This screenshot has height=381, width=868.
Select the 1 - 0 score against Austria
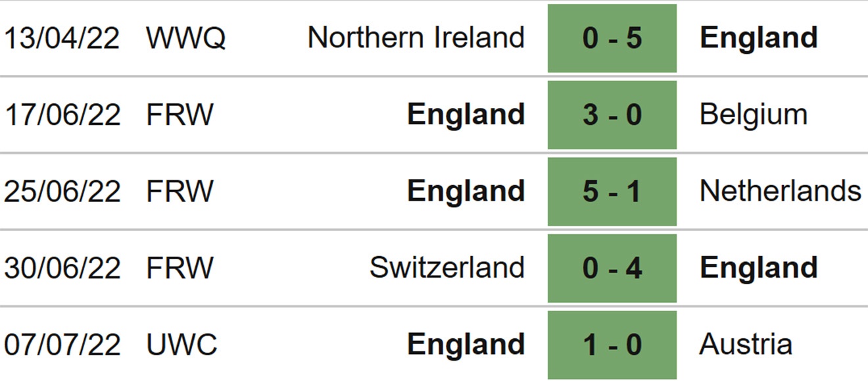612,345
